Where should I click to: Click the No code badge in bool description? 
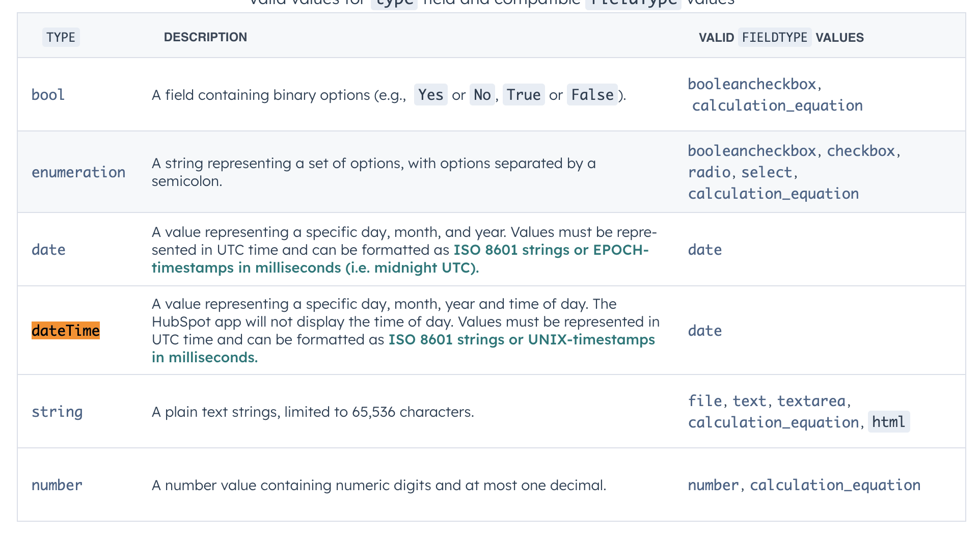(481, 95)
